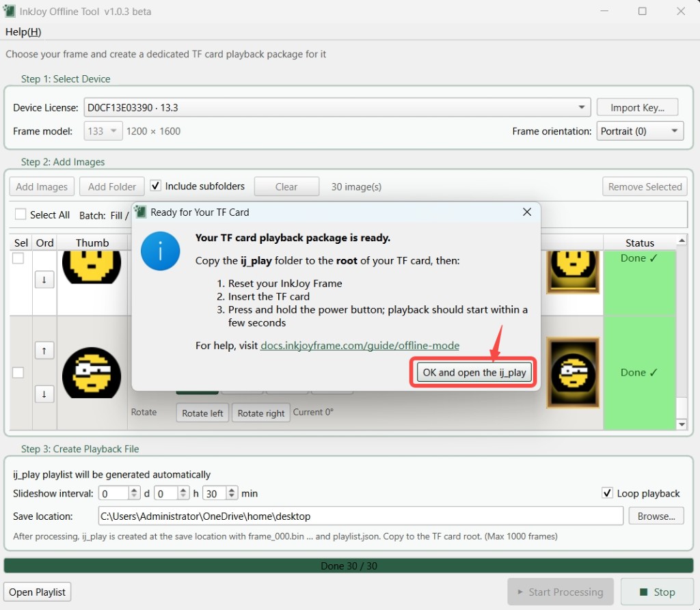The width and height of the screenshot is (700, 610).
Task: Click OK and open the ij_play button
Action: point(474,372)
